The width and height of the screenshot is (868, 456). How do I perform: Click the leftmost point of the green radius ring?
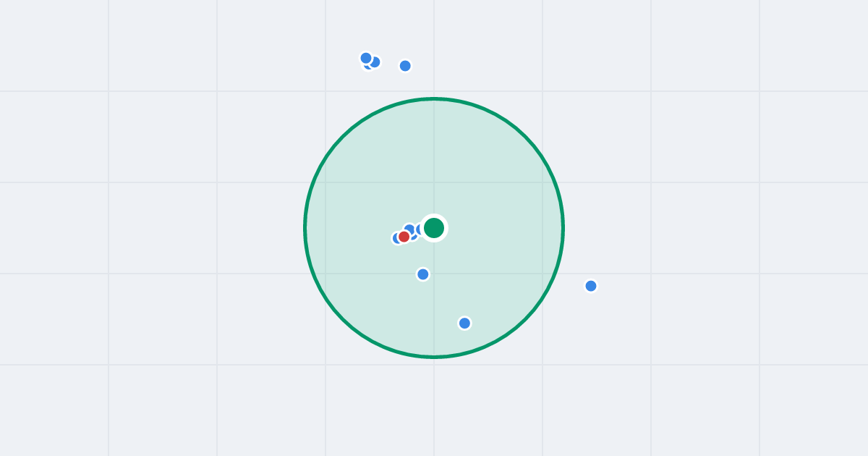click(305, 228)
